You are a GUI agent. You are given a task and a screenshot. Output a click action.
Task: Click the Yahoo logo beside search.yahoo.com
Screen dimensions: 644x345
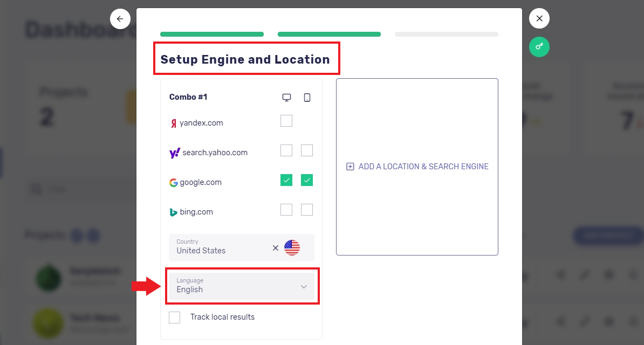(x=175, y=152)
